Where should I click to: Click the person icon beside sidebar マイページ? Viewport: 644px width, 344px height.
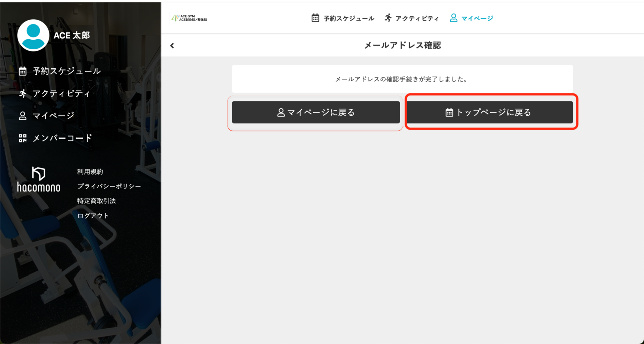(22, 116)
